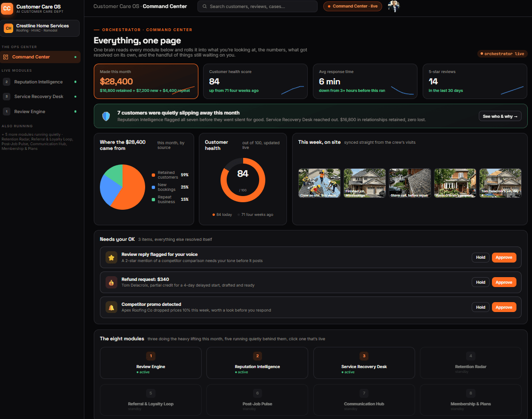Image resolution: width=532 pixels, height=419 pixels.
Task: Click the customer health 84 donut gauge
Action: pyautogui.click(x=243, y=180)
